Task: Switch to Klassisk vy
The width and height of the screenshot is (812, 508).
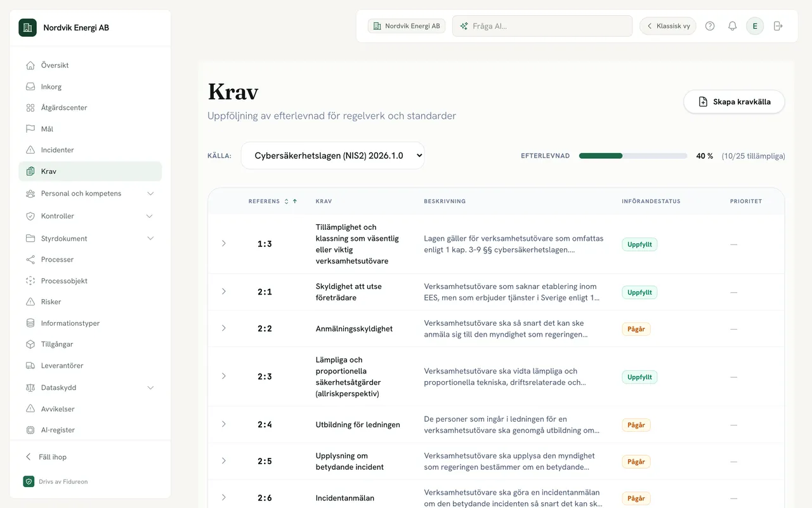Action: (x=668, y=26)
